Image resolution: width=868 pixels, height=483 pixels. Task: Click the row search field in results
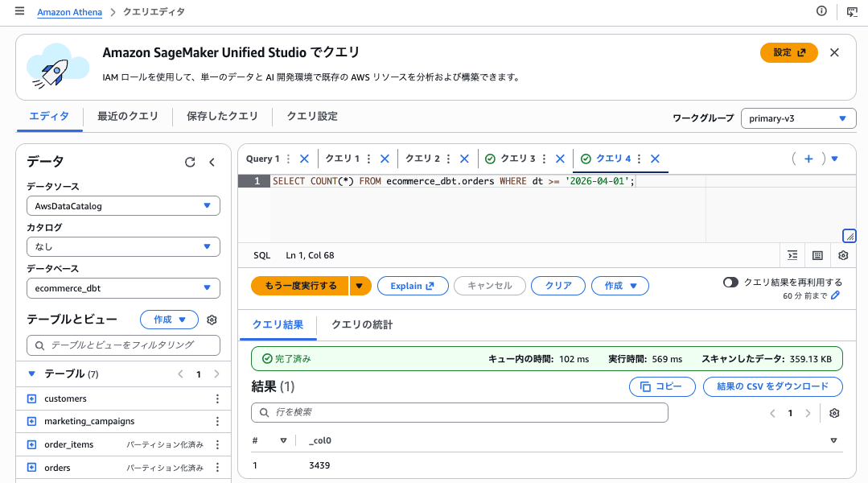pyautogui.click(x=459, y=413)
